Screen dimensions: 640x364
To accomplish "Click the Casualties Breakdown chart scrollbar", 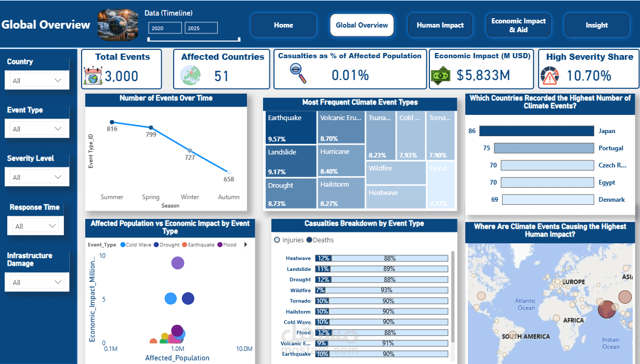I will 452,296.
